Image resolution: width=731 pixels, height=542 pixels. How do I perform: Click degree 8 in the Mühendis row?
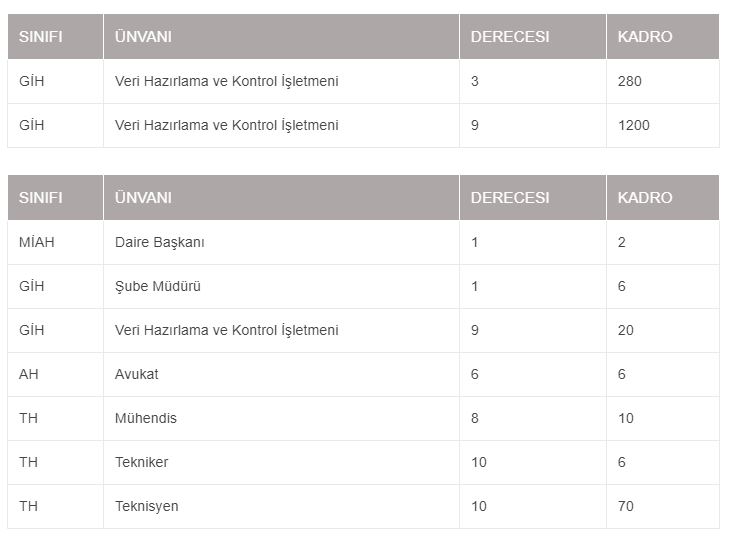tap(533, 418)
